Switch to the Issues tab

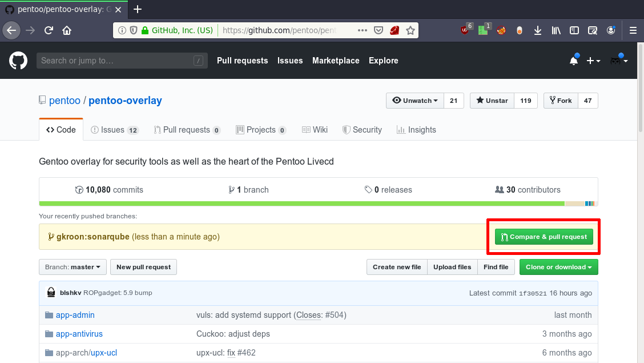[115, 130]
